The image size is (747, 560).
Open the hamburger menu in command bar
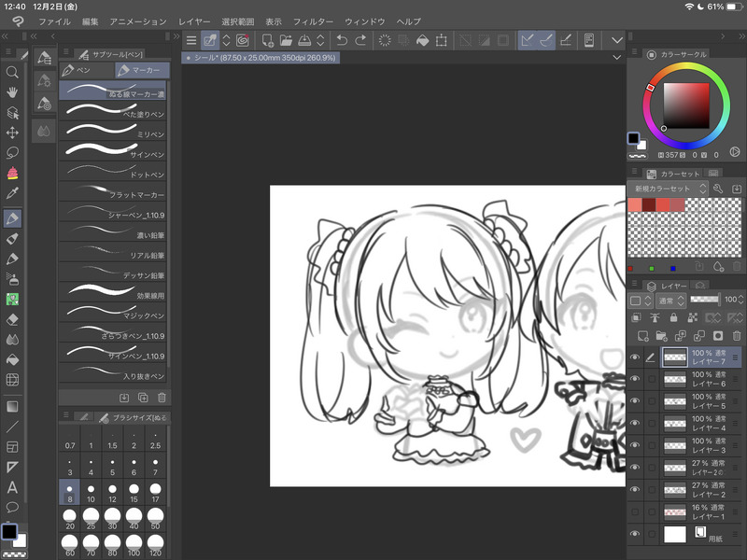pos(191,40)
